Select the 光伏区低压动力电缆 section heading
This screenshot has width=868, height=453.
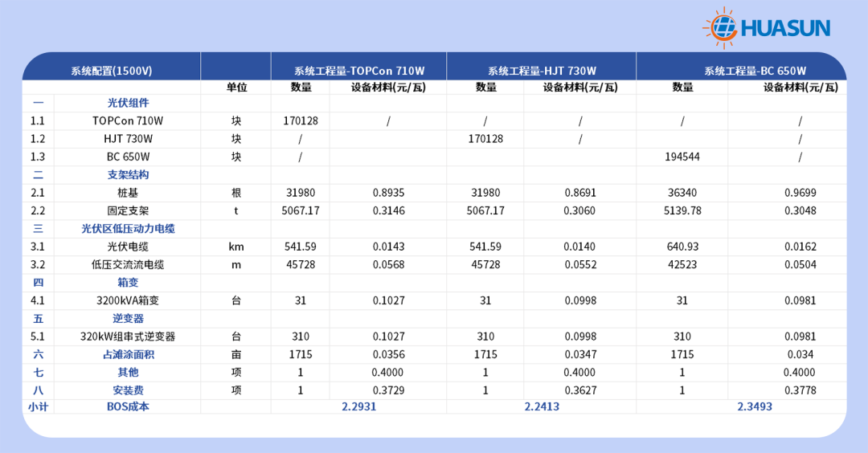[x=128, y=229]
